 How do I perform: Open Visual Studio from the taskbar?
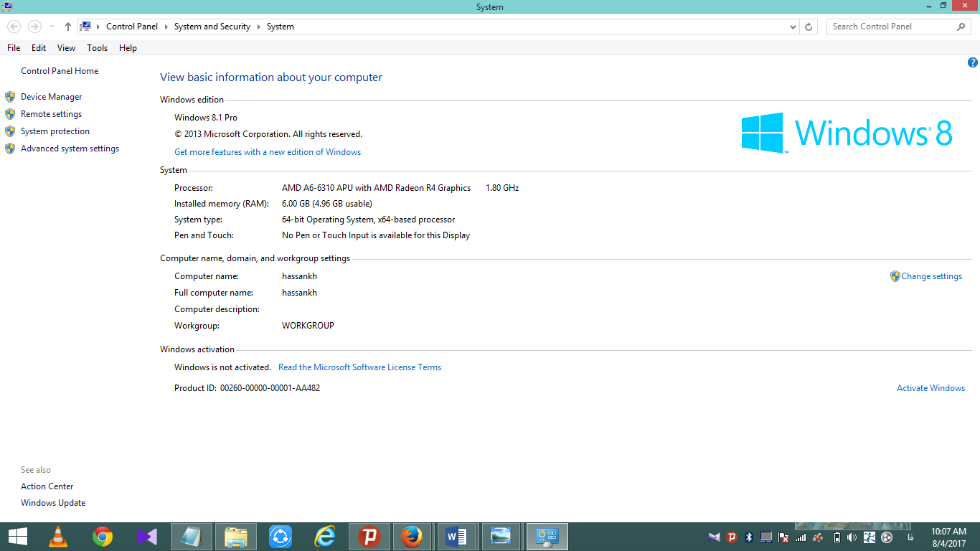click(147, 537)
